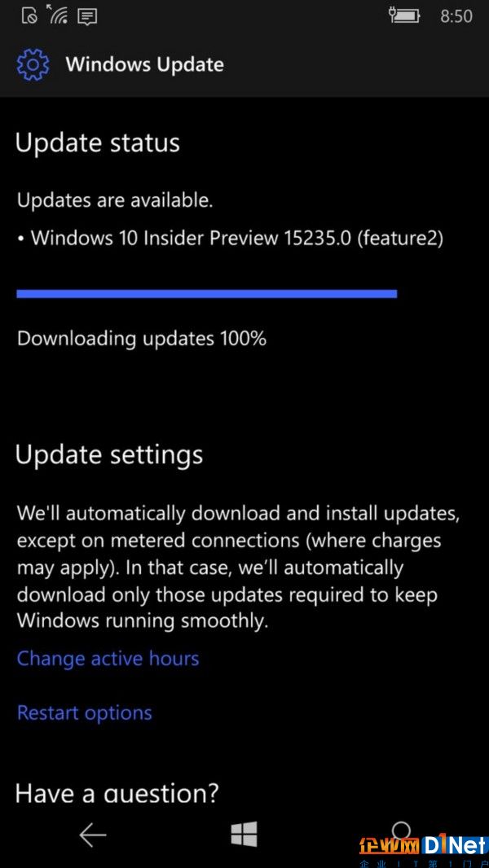Tap the Windows Update gear icon

(33, 64)
